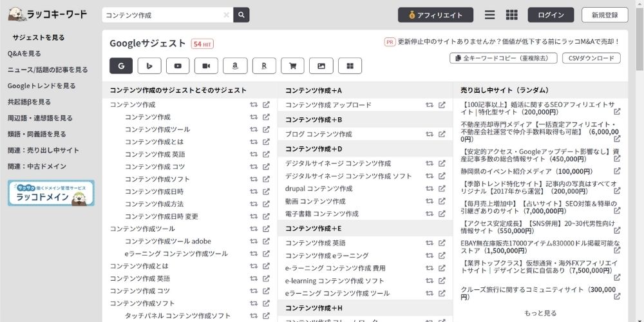The image size is (644, 322).
Task: Click the 新規登録 button
Action: pos(605,15)
